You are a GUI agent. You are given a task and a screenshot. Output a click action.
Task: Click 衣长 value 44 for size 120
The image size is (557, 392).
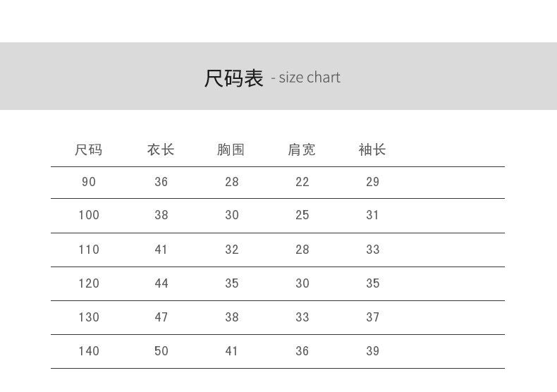point(161,283)
